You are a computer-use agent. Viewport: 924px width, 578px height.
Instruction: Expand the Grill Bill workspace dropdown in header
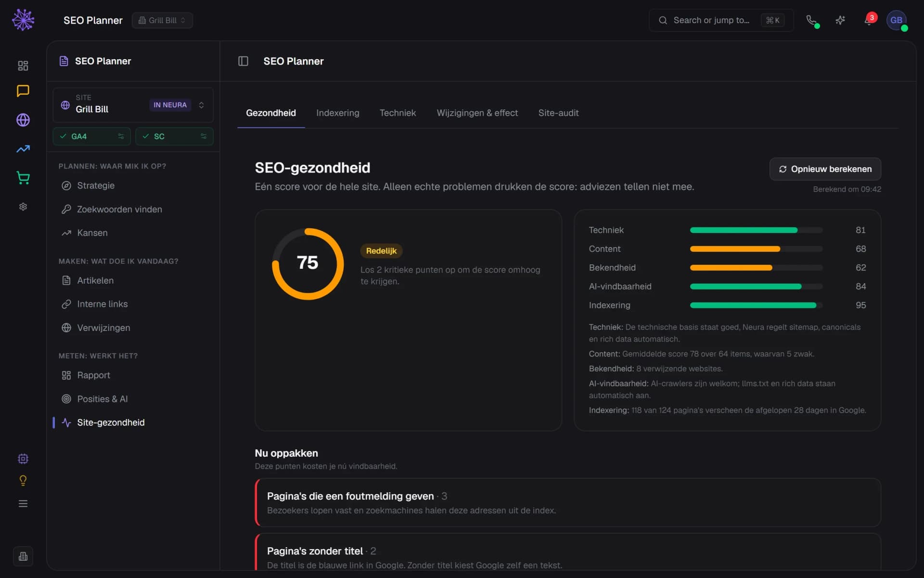162,20
